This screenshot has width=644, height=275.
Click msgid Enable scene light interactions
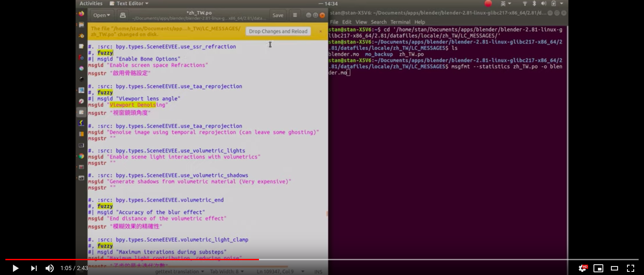pyautogui.click(x=174, y=157)
